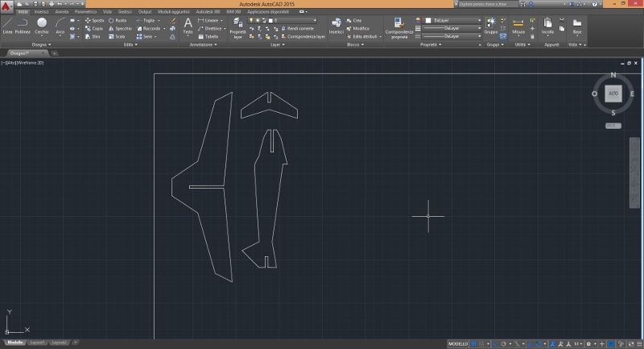The width and height of the screenshot is (644, 349).
Task: Expand the Disegno panel
Action: pyautogui.click(x=43, y=45)
